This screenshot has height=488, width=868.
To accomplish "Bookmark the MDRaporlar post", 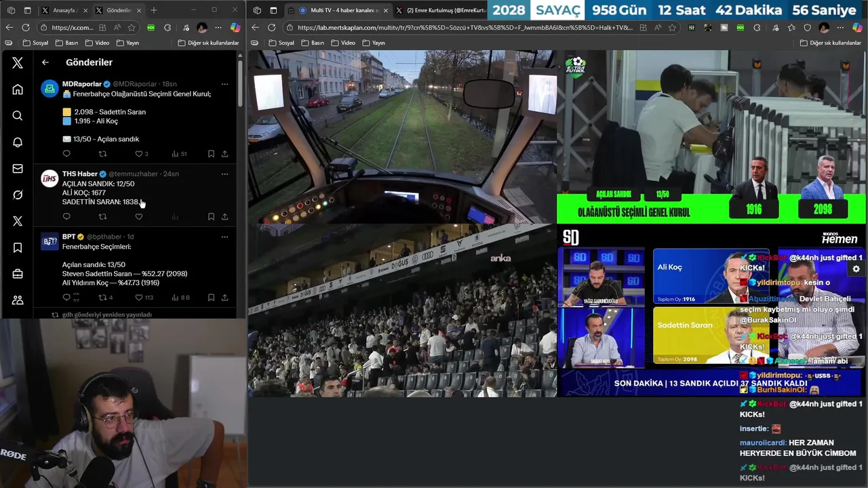I will (x=211, y=154).
